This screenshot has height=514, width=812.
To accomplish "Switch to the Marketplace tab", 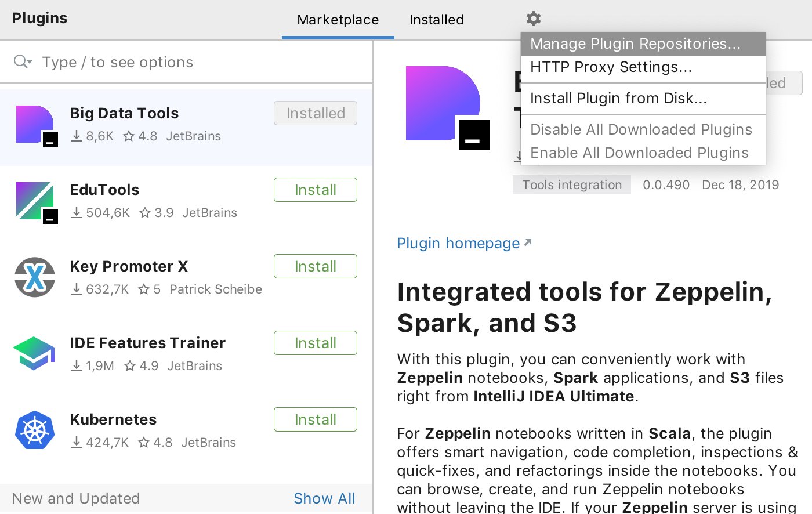I will coord(338,20).
